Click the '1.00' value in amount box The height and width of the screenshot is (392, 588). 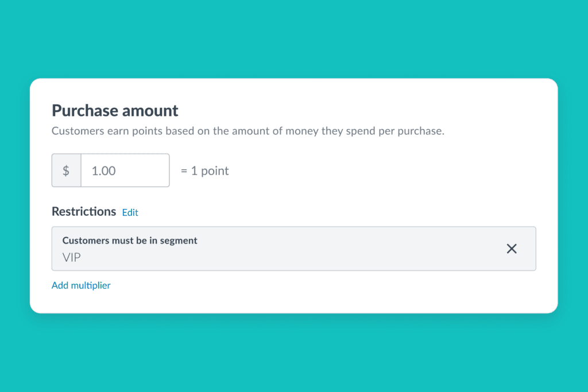[103, 171]
